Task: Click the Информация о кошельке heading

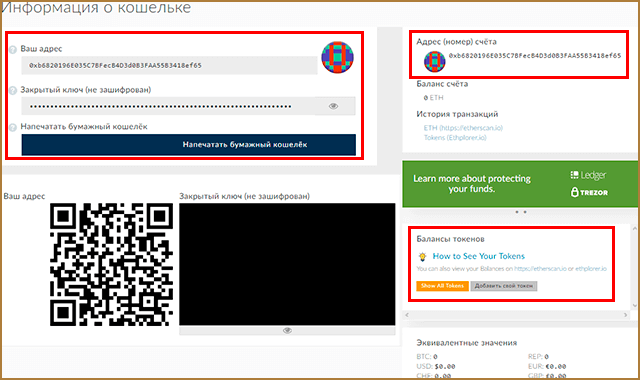Action: point(96,7)
